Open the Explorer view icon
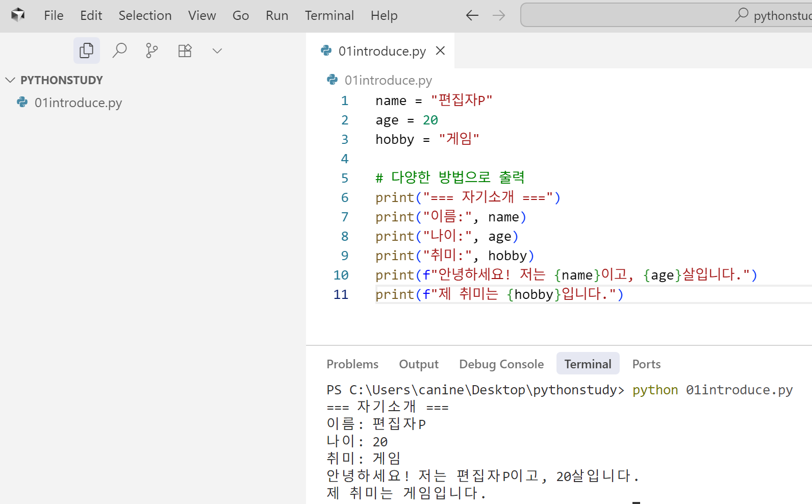Image resolution: width=812 pixels, height=504 pixels. click(87, 51)
